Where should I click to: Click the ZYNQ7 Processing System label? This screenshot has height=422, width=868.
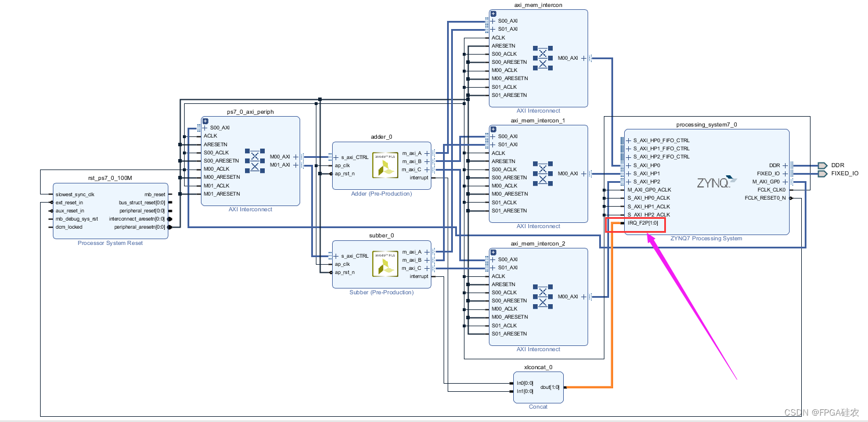coord(707,239)
